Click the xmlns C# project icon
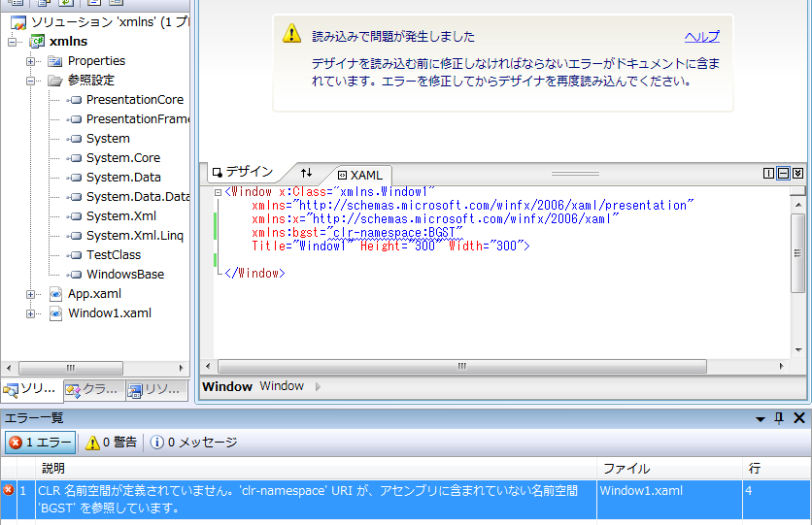Viewport: 812px width, 525px height. [37, 42]
